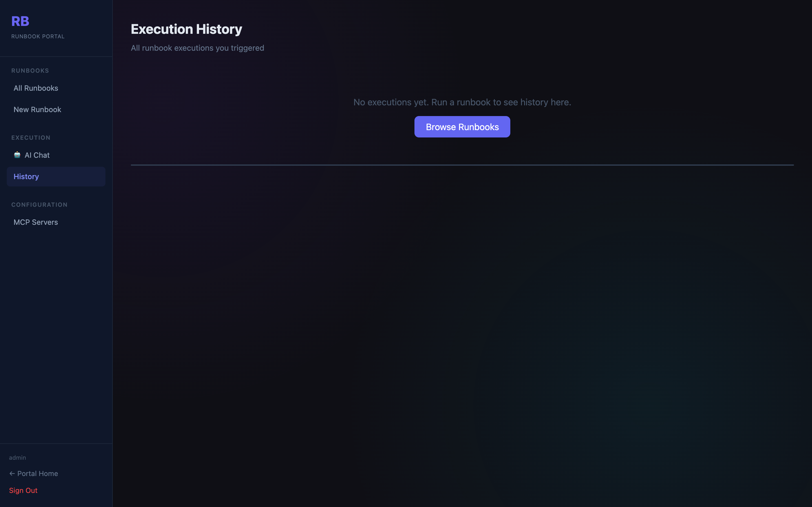812x507 pixels.
Task: Open MCP Servers configuration
Action: point(36,222)
